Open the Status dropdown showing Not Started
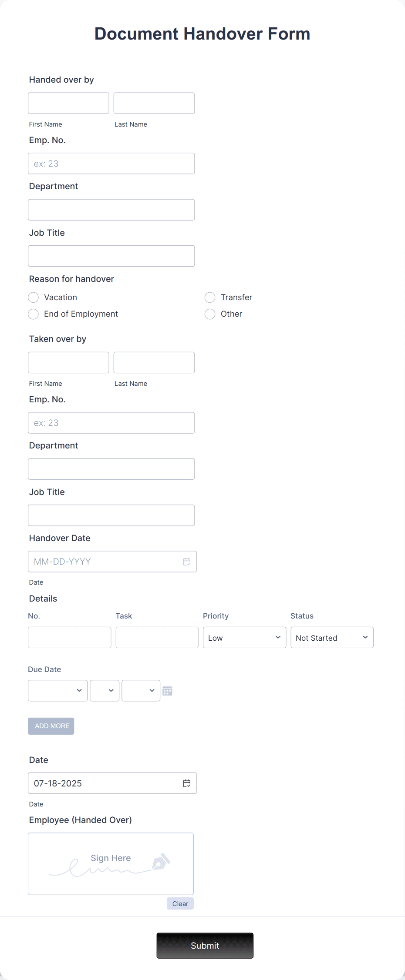Image resolution: width=405 pixels, height=980 pixels. (x=332, y=637)
